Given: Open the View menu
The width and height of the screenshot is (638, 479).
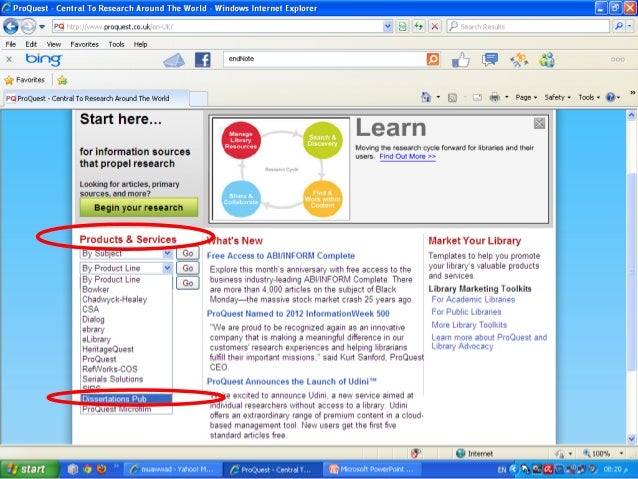Looking at the screenshot, I should pyautogui.click(x=54, y=44).
